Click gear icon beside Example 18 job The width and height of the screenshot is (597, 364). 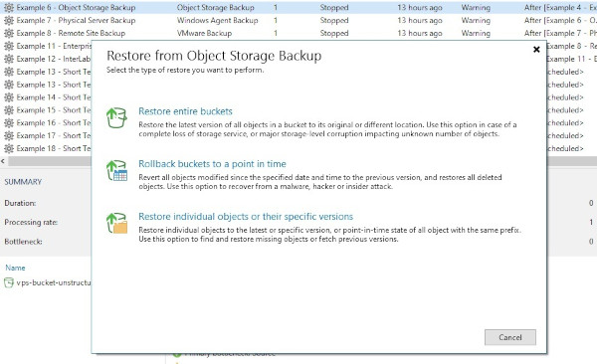click(x=9, y=148)
